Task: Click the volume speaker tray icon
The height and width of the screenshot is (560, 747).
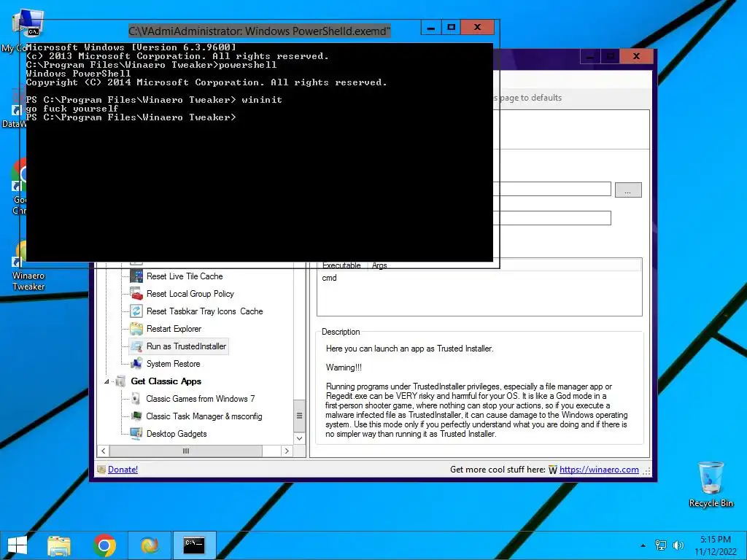Action: click(678, 545)
